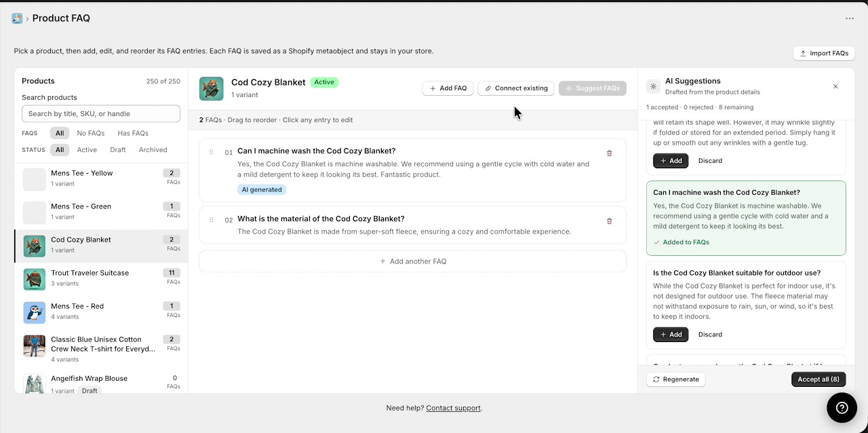Screen dimensions: 868x433
Task: Click the Product FAQ breadcrumb title
Action: (61, 18)
